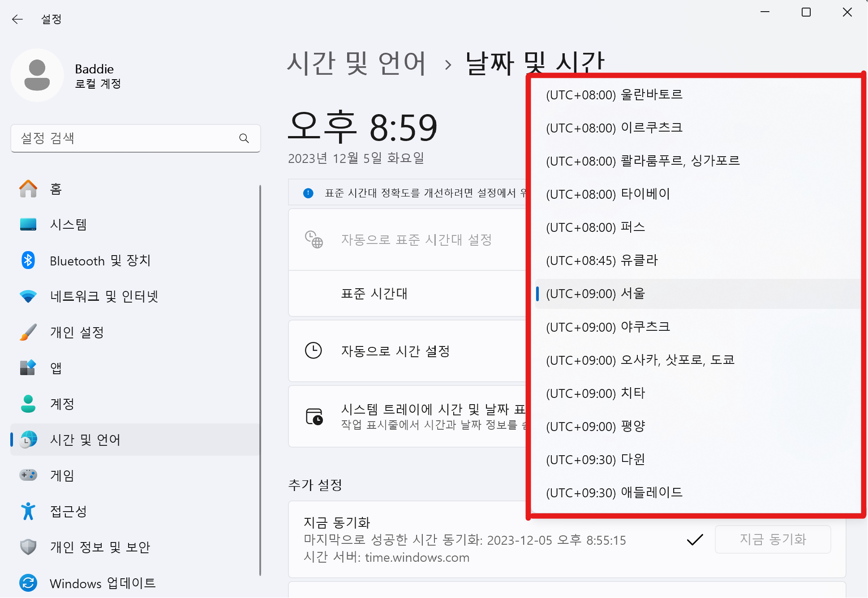The height and width of the screenshot is (598, 868).
Task: Select (UTC+09:00) 오사카, 삿포로, 도쿄 timezone
Action: pyautogui.click(x=640, y=360)
